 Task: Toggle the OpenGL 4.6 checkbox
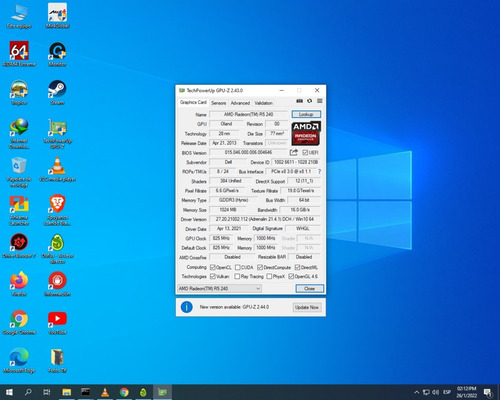point(291,276)
